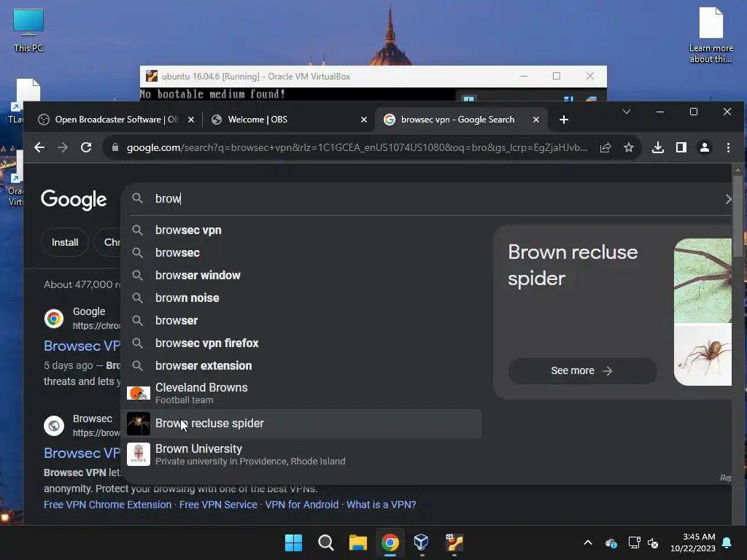The height and width of the screenshot is (560, 747).
Task: View site info via the padlock icon
Action: [115, 147]
